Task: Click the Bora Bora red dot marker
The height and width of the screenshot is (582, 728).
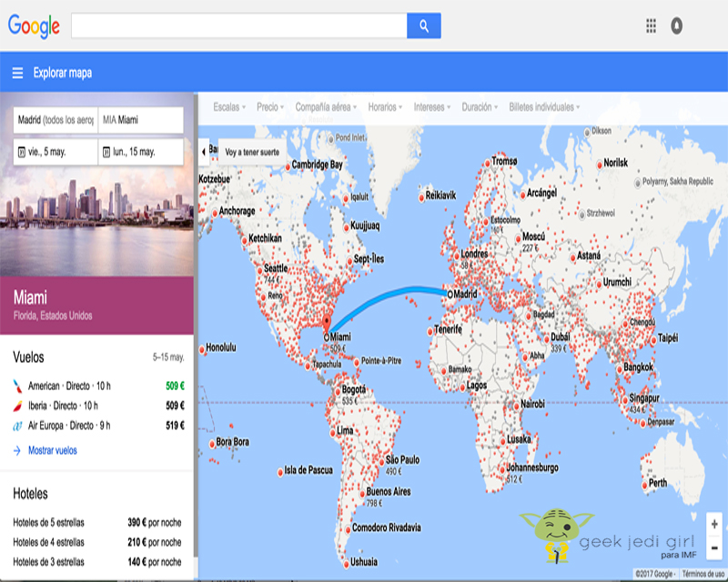Action: point(212,444)
